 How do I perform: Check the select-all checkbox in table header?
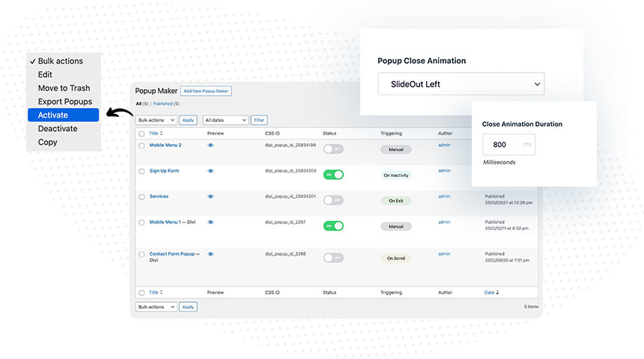[x=142, y=133]
